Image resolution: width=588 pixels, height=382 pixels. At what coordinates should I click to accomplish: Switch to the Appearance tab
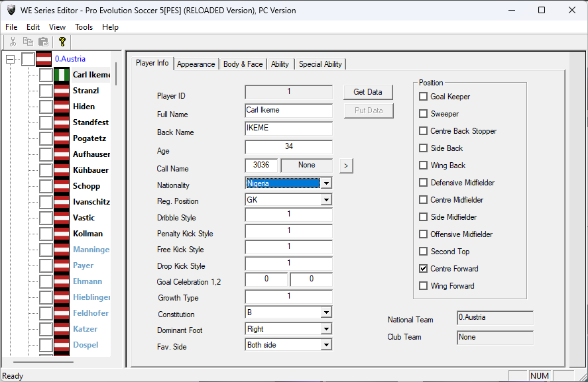coord(196,64)
